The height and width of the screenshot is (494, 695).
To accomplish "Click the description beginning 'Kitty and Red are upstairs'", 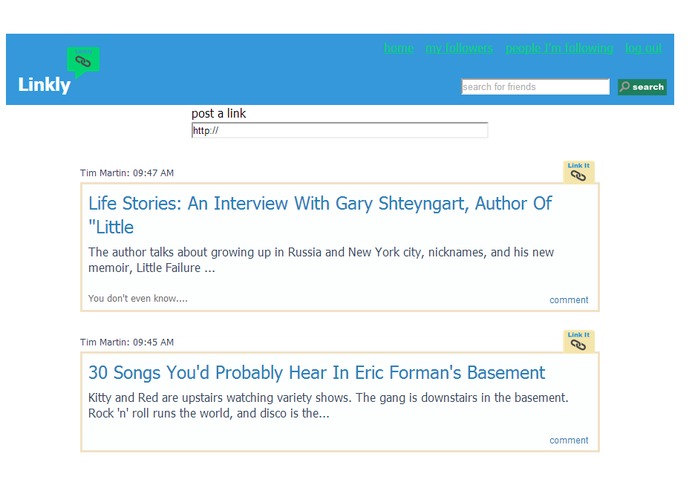I will (328, 405).
